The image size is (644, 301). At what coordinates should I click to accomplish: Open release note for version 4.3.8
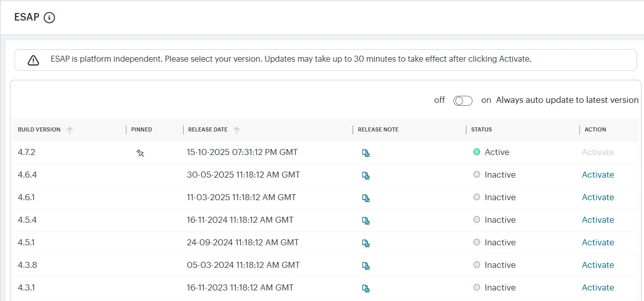(366, 266)
